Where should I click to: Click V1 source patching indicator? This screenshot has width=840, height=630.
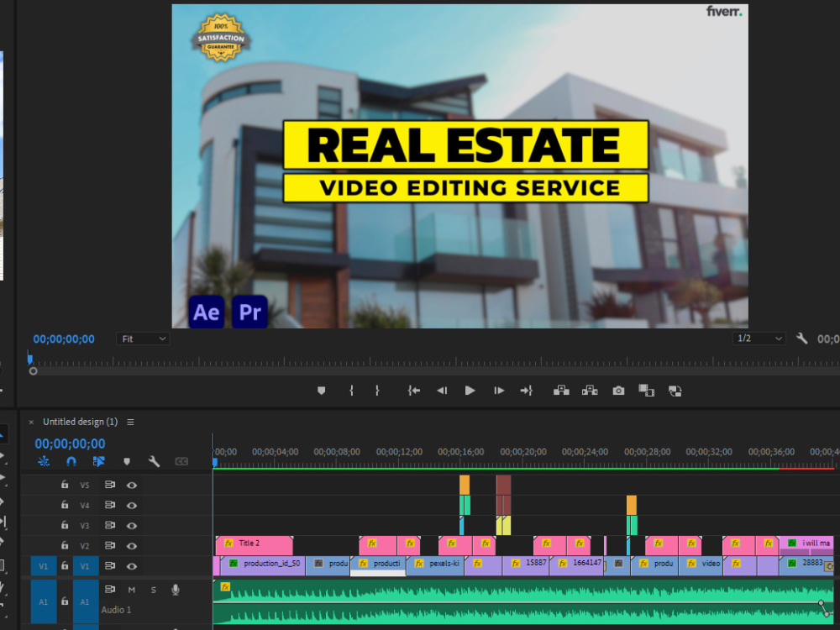pyautogui.click(x=44, y=566)
